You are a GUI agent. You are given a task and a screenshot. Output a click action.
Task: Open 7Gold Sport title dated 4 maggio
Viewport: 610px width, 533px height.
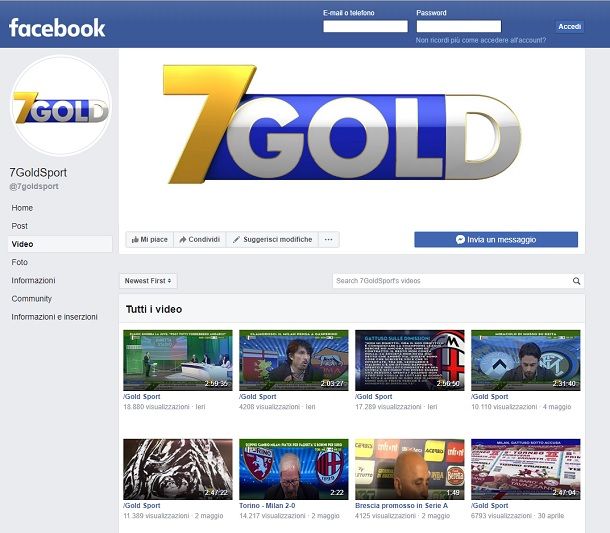[x=490, y=396]
